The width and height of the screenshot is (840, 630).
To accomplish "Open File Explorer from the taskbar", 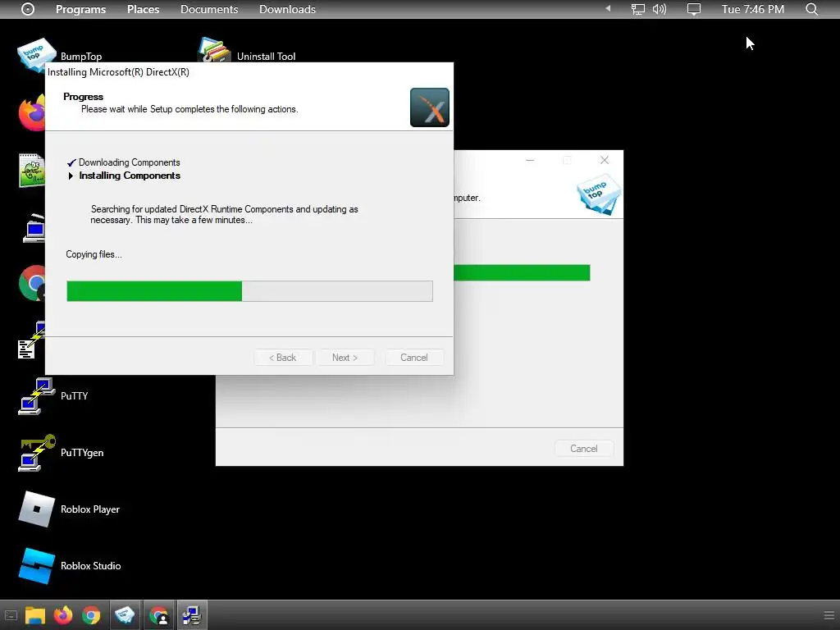I will point(34,615).
